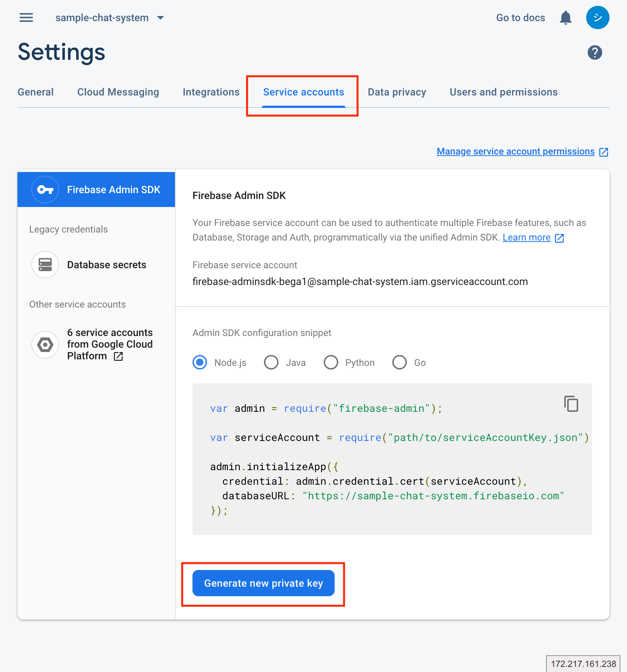Click the Settings page heading
This screenshot has height=672, width=627.
tap(62, 52)
